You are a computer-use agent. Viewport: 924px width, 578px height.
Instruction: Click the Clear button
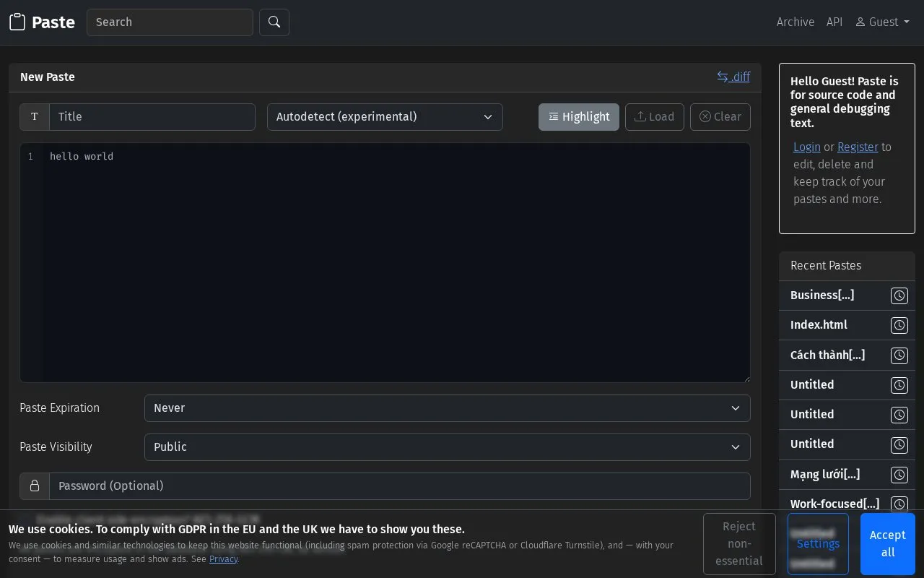click(x=720, y=117)
